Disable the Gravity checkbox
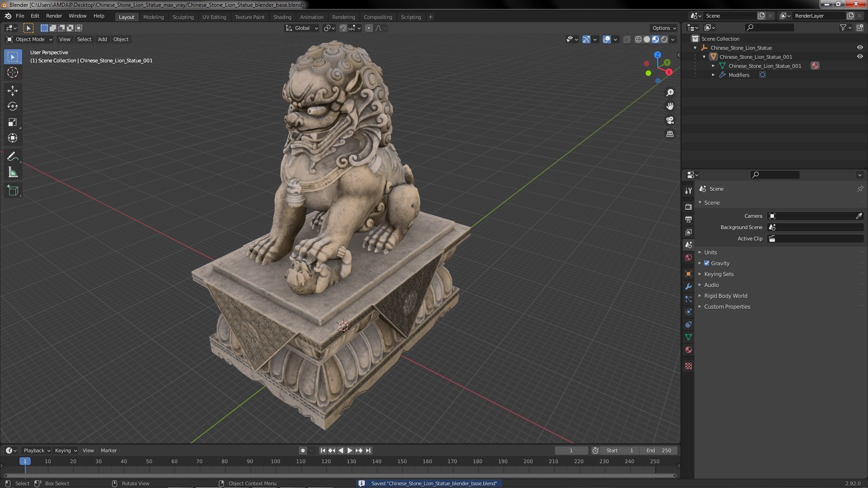The image size is (868, 488). point(707,263)
